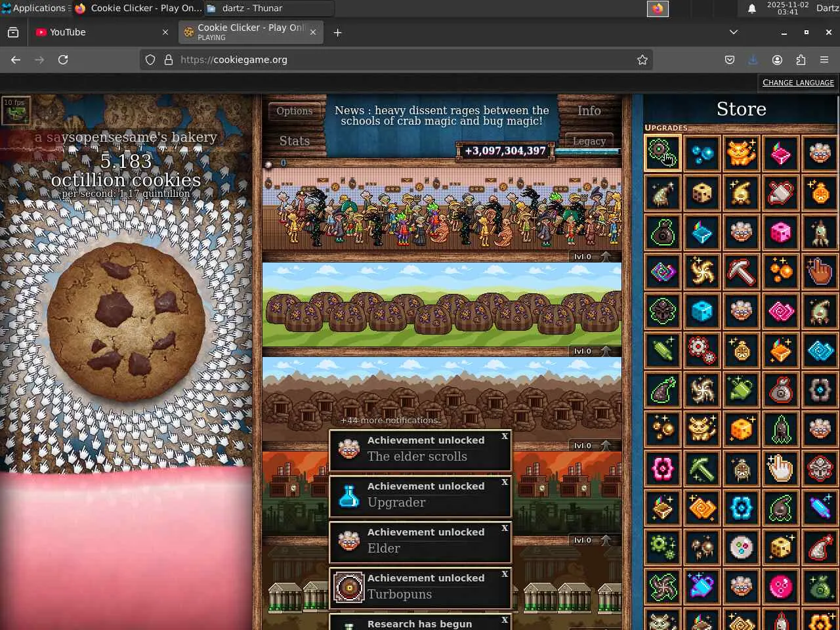Open the Options menu
840x630 pixels.
pos(295,111)
